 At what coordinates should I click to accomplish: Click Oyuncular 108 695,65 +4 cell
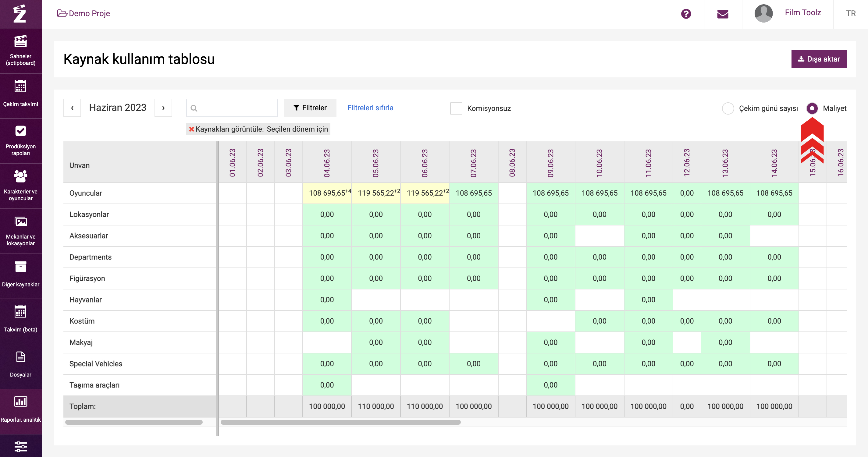pyautogui.click(x=327, y=193)
